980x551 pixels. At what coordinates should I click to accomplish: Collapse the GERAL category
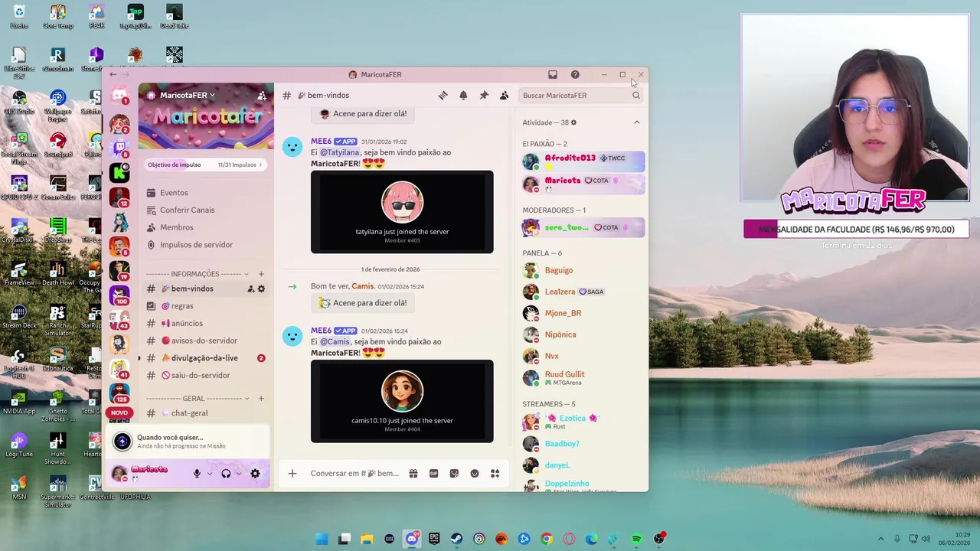click(198, 399)
